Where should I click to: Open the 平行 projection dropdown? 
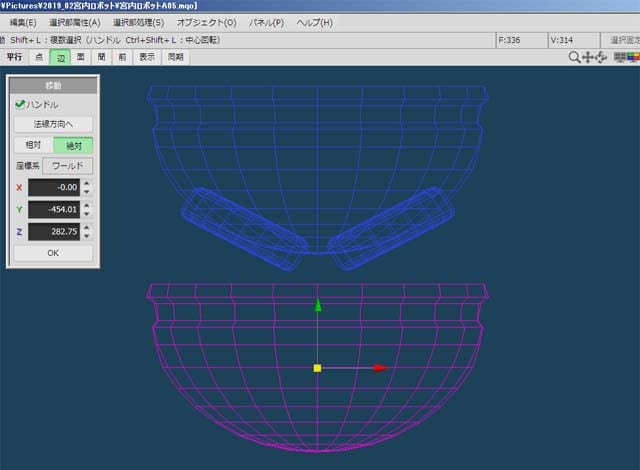pyautogui.click(x=14, y=57)
